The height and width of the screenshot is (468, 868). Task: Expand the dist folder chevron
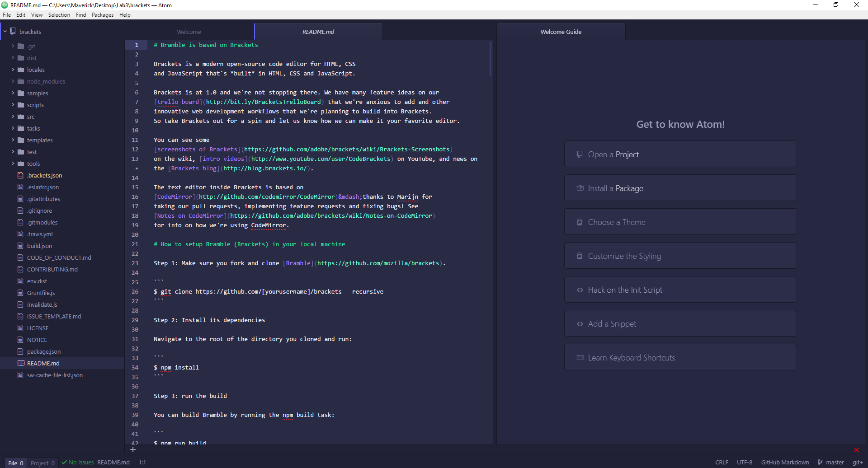[x=13, y=58]
